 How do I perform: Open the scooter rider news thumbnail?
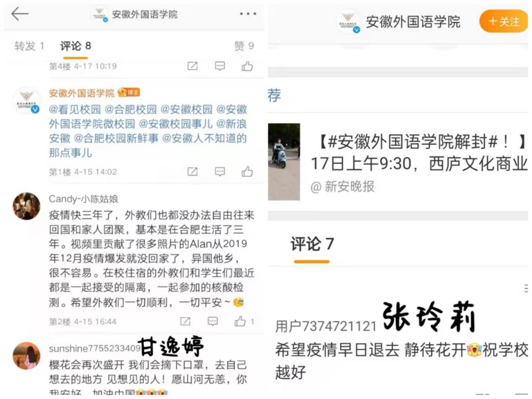point(284,162)
